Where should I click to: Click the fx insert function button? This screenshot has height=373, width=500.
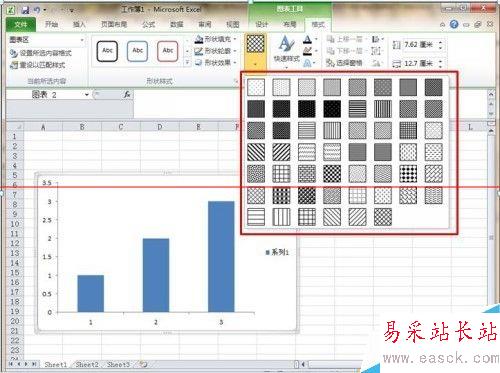[x=127, y=95]
